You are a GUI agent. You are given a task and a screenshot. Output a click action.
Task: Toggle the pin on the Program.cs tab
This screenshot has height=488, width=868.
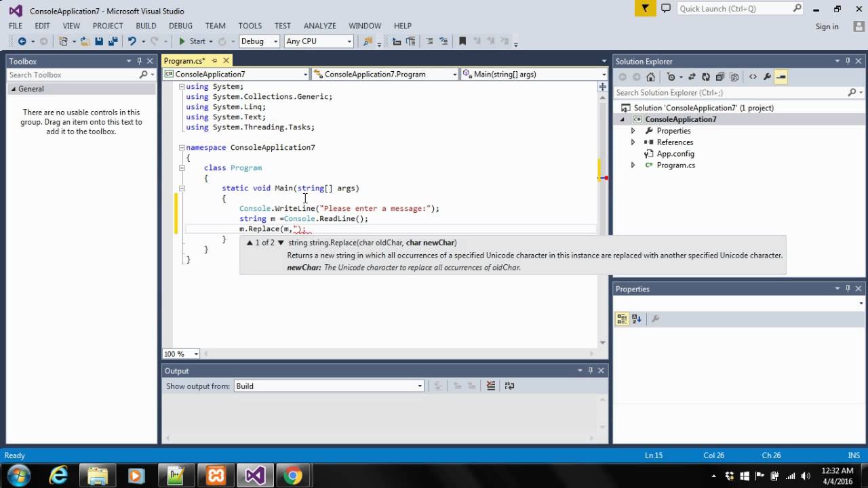click(x=214, y=61)
